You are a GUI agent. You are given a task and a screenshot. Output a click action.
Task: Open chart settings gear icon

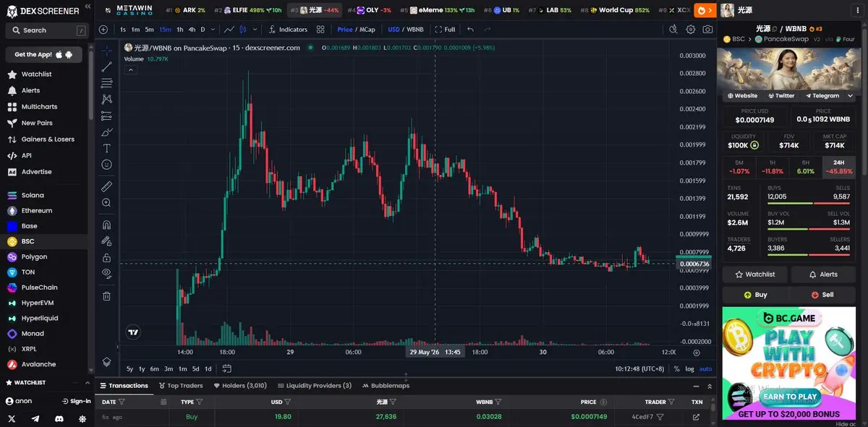(x=691, y=30)
